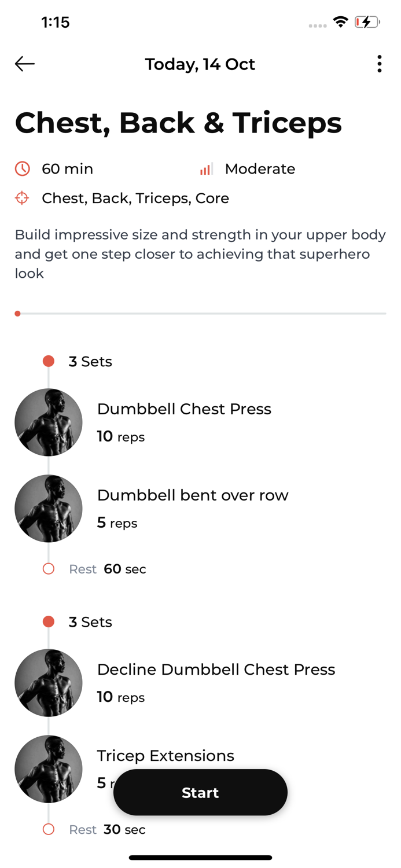The height and width of the screenshot is (868, 401).
Task: Tap the back arrow icon
Action: click(x=24, y=64)
